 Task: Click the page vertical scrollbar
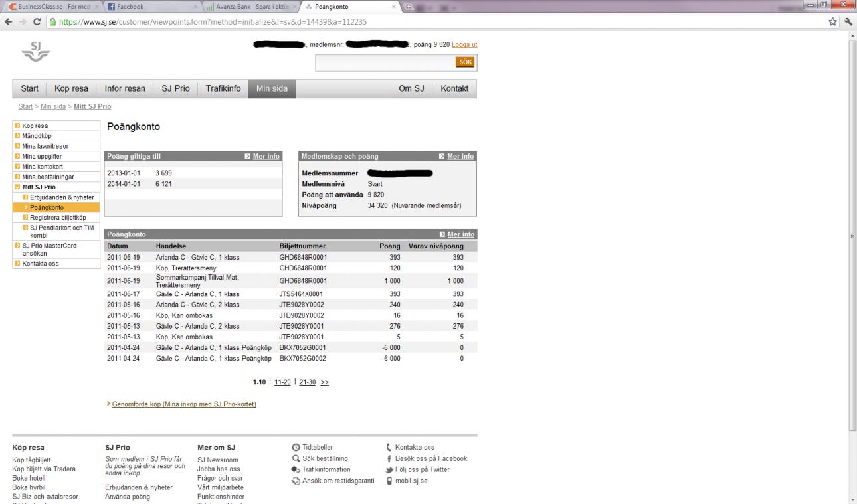click(852, 232)
